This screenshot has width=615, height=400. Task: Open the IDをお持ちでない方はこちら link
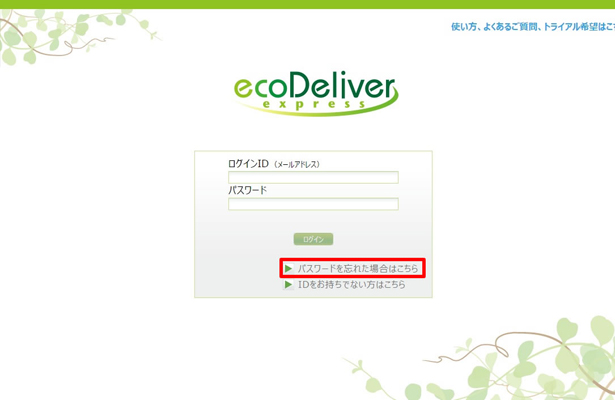(x=351, y=285)
